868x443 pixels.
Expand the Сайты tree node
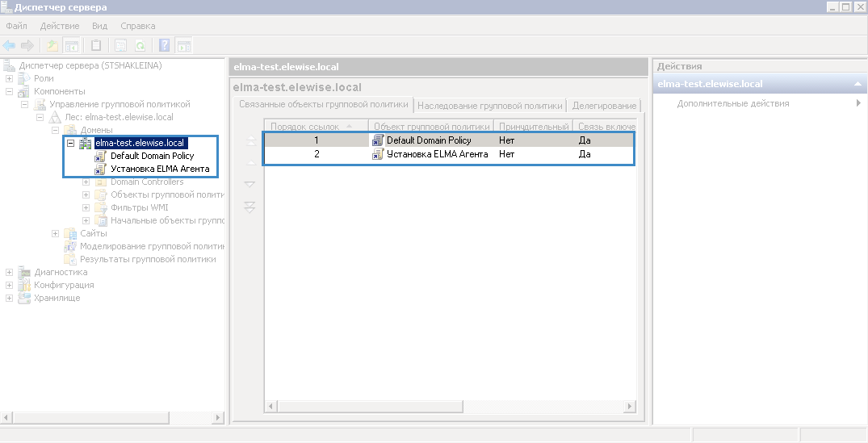[56, 233]
